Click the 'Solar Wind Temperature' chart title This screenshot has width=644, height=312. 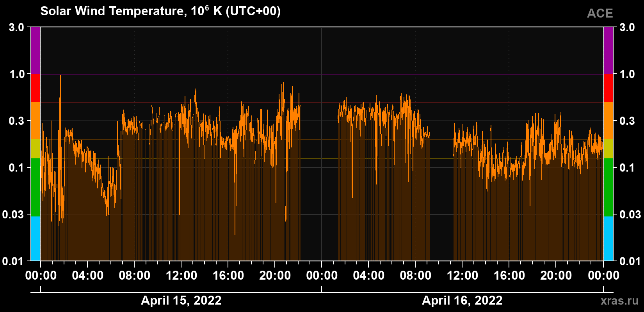point(160,11)
